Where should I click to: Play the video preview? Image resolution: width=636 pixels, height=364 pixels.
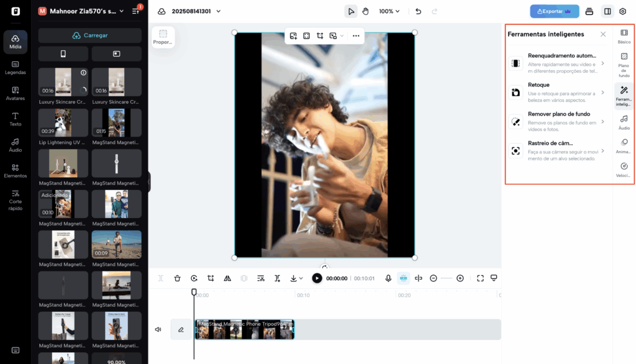pyautogui.click(x=317, y=278)
